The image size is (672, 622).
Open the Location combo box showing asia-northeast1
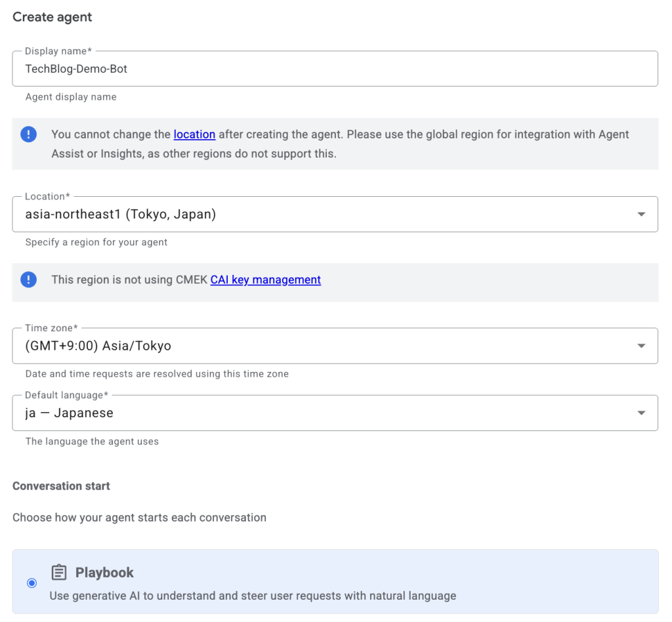click(322, 215)
